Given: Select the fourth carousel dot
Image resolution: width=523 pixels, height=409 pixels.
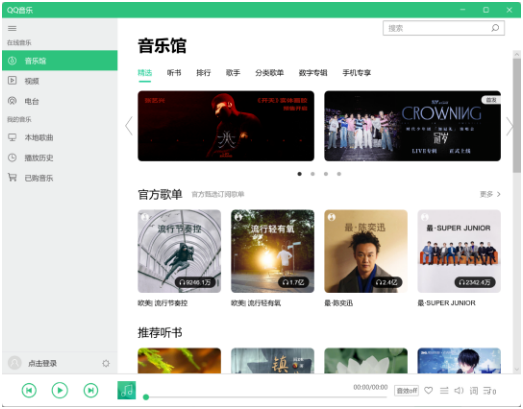Looking at the screenshot, I should 339,174.
